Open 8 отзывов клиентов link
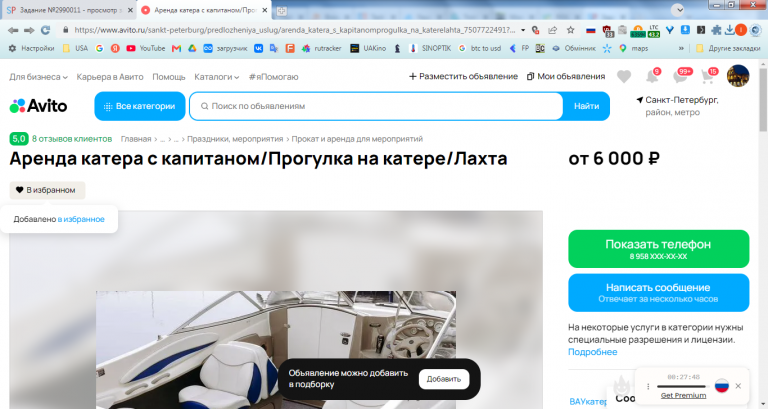 click(72, 139)
